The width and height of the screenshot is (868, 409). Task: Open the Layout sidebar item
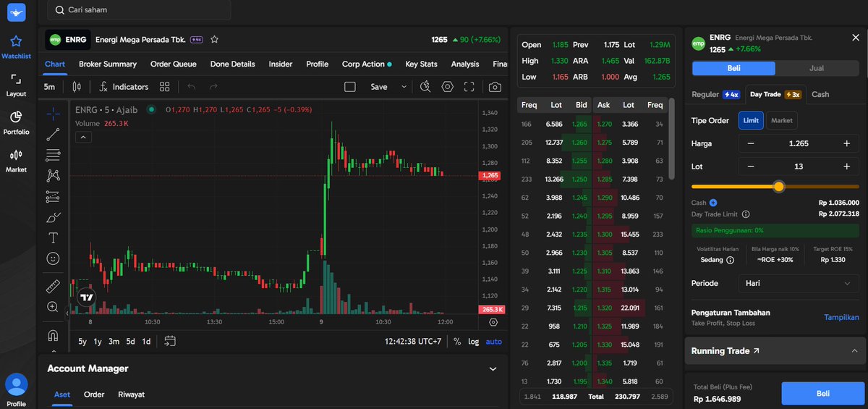pyautogui.click(x=16, y=85)
